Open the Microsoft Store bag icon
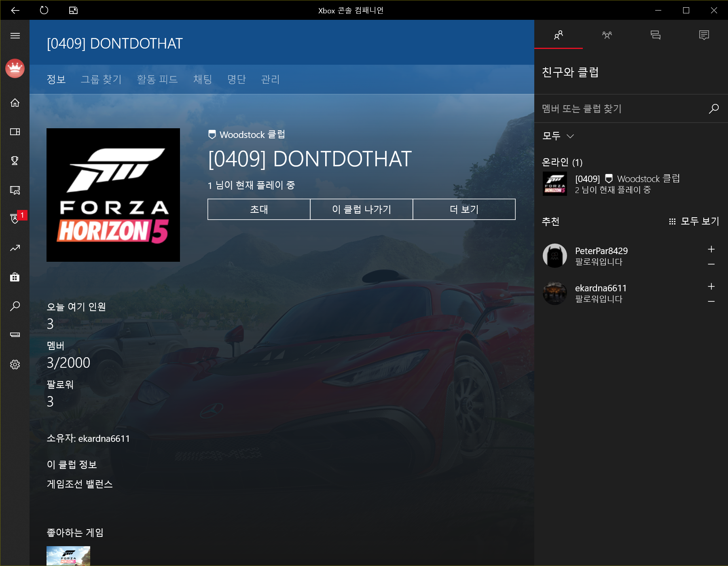Viewport: 728px width, 566px height. tap(15, 277)
